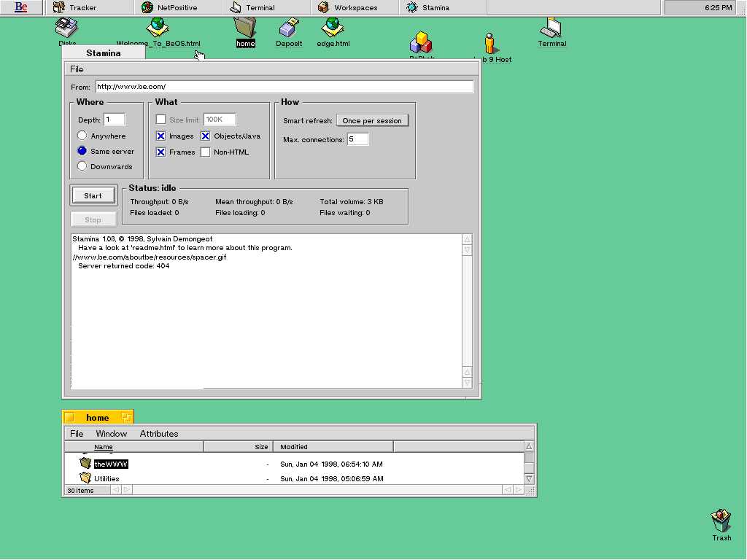Click the spacer.gif URL log line
This screenshot has width=747, height=560.
click(150, 257)
